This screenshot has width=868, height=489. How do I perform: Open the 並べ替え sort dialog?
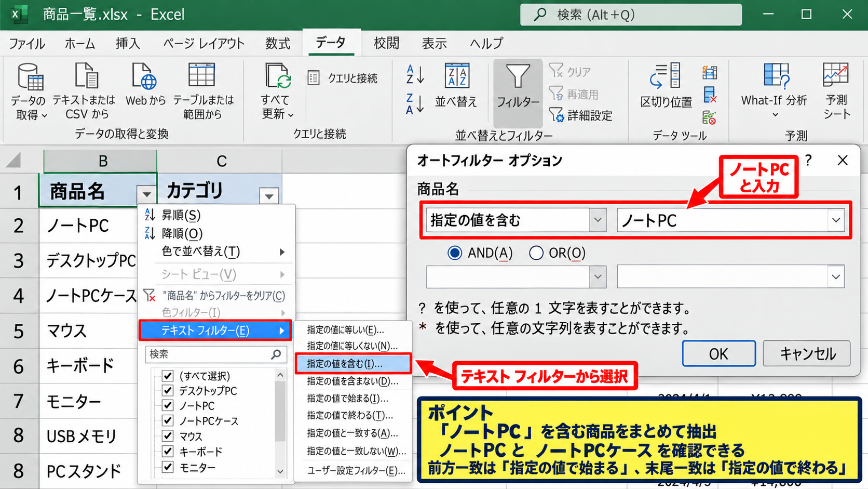(457, 86)
